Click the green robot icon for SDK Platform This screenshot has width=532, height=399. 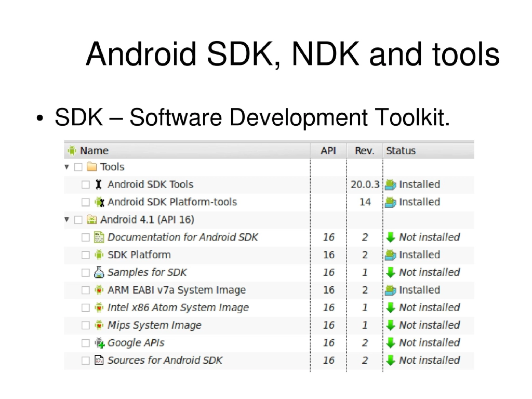[98, 255]
